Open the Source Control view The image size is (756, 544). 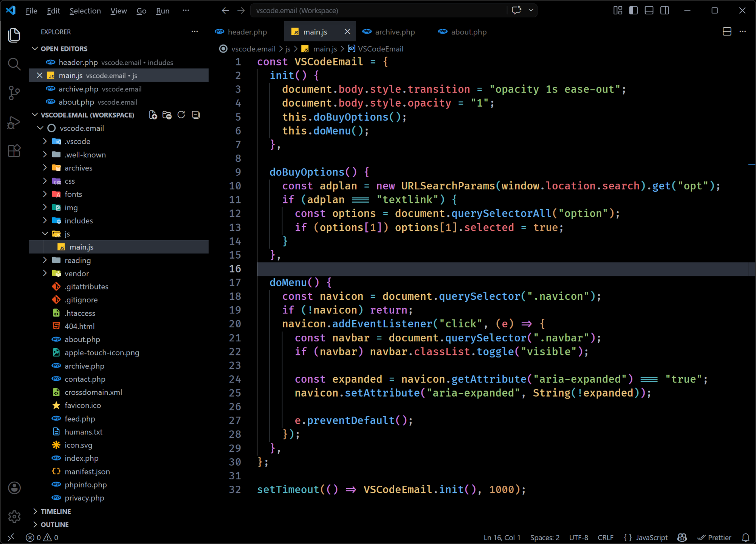click(x=14, y=93)
